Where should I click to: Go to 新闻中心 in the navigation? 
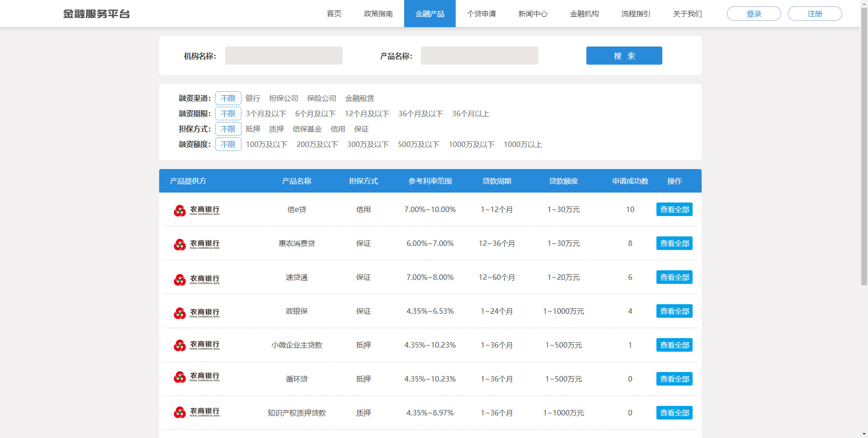[x=532, y=14]
